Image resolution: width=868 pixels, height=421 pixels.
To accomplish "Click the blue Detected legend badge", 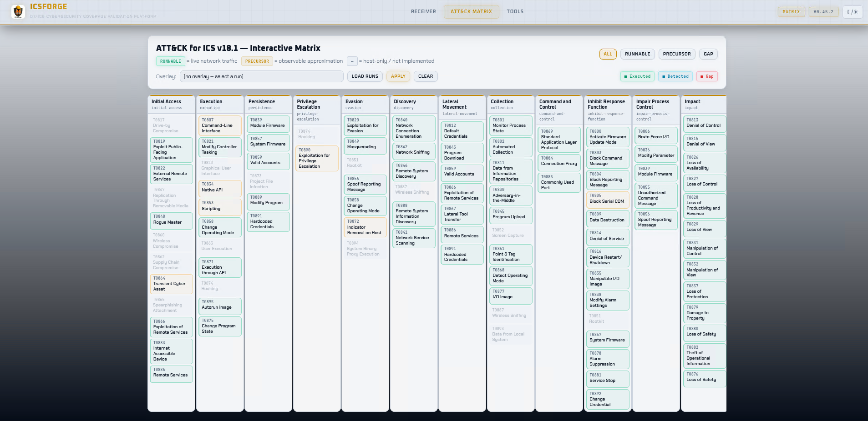I will point(675,76).
